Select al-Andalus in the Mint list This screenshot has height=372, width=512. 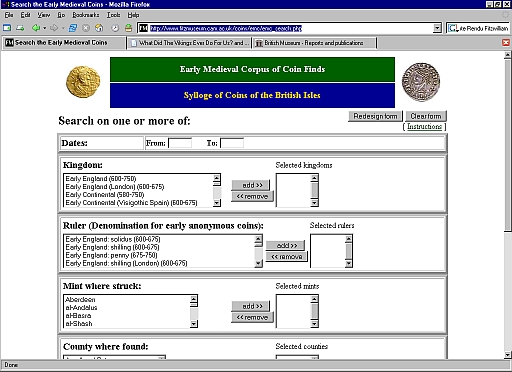point(81,308)
